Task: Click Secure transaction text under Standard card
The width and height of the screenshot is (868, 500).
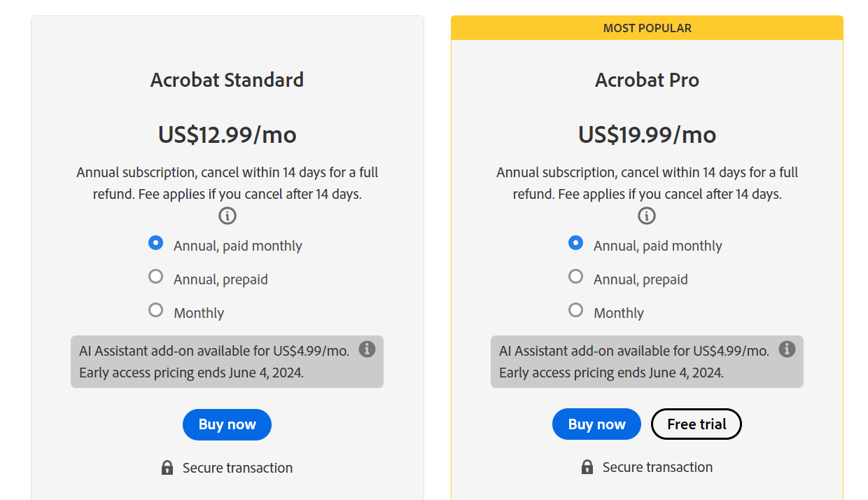Action: click(x=237, y=468)
